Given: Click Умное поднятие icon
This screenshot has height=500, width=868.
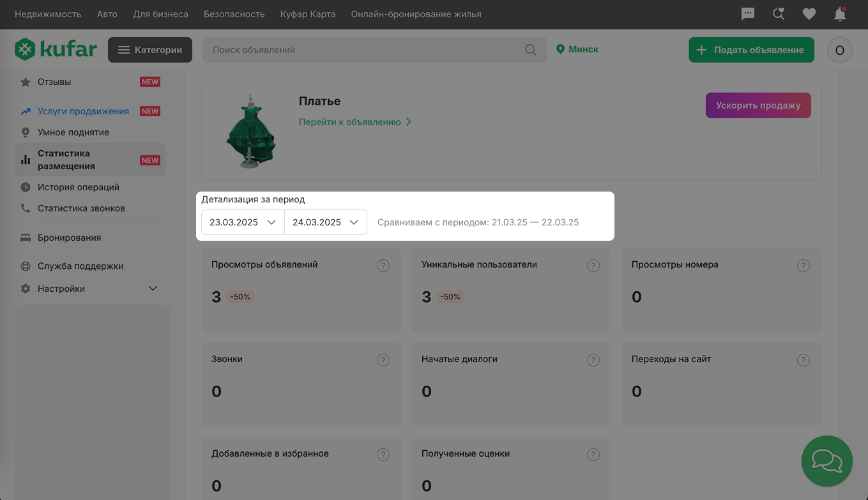Looking at the screenshot, I should click(x=26, y=132).
